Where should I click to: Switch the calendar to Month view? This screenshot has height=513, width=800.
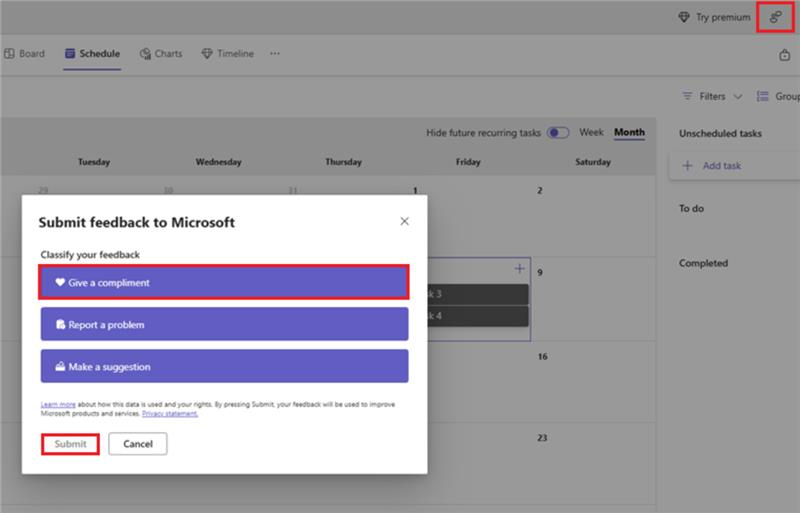tap(629, 132)
